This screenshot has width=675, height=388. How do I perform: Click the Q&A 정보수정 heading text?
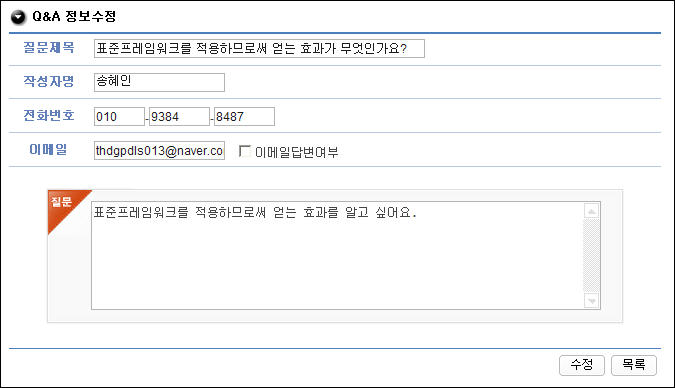tap(74, 17)
